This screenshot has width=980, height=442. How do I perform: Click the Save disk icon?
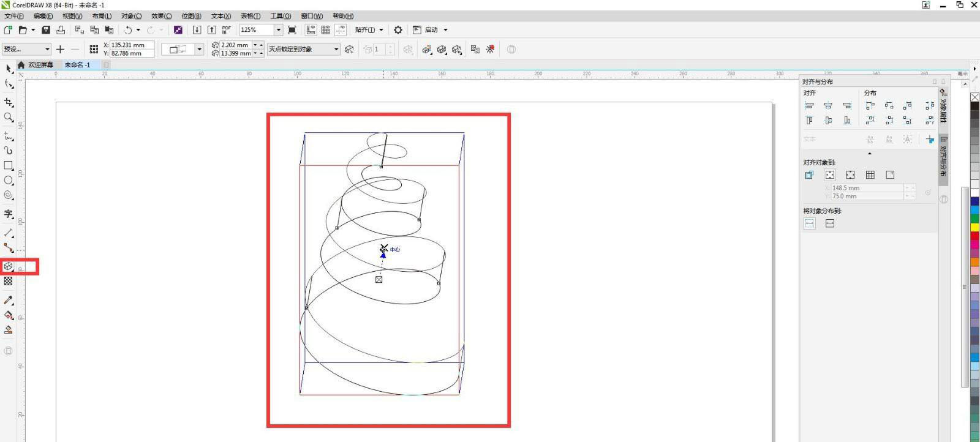pos(46,30)
